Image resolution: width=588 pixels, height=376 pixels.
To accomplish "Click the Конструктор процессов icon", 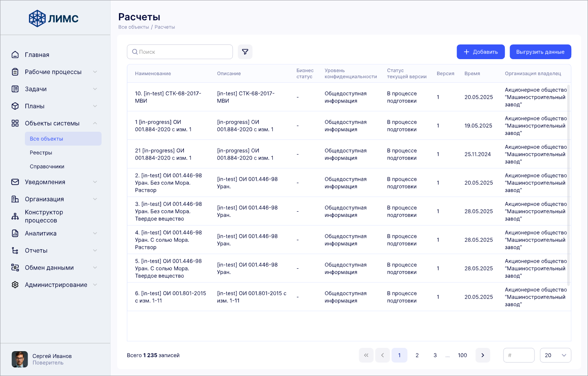I will pyautogui.click(x=15, y=216).
